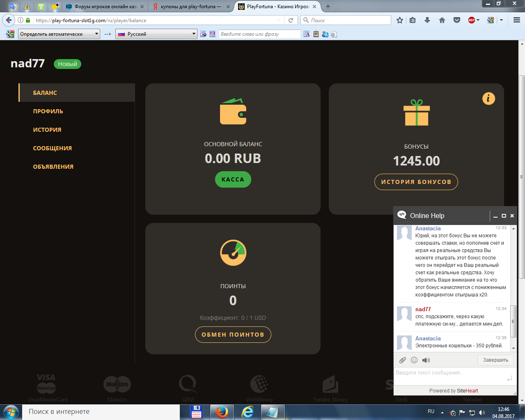This screenshot has height=420, width=525.
Task: Minimize the Online Help chat widget
Action: click(495, 216)
